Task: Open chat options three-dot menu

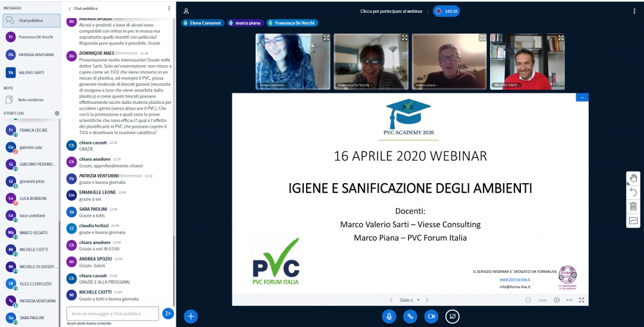Action: click(169, 8)
